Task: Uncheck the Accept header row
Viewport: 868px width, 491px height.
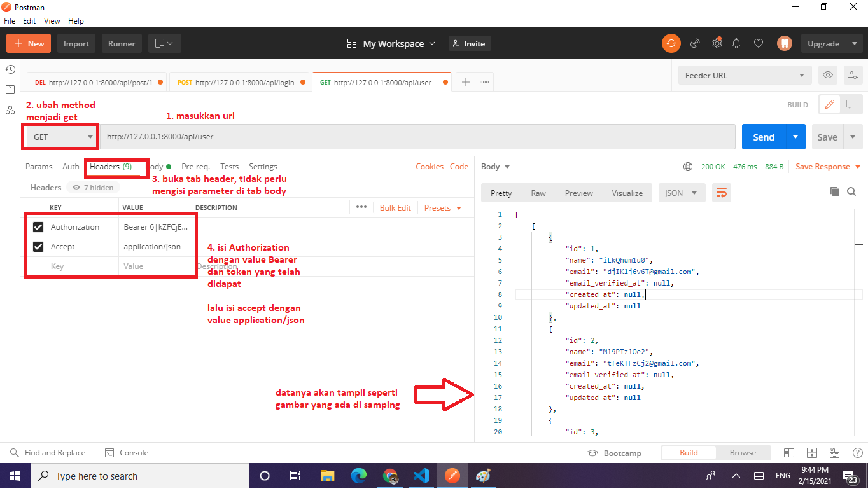Action: [38, 247]
